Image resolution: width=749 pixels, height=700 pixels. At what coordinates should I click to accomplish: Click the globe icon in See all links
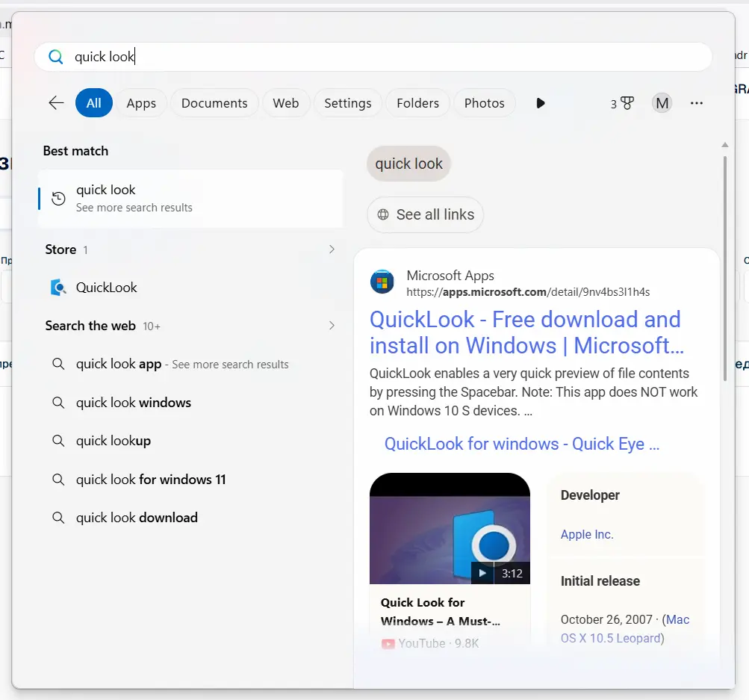383,214
